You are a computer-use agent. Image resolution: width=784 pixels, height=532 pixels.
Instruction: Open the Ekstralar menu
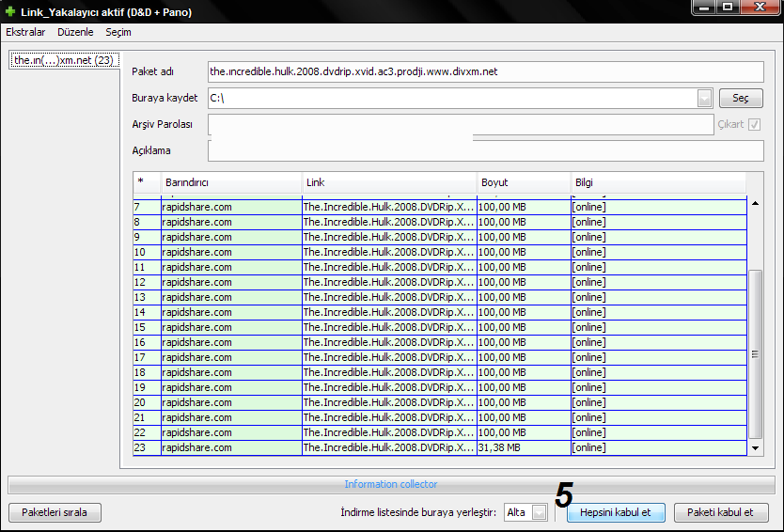point(25,32)
